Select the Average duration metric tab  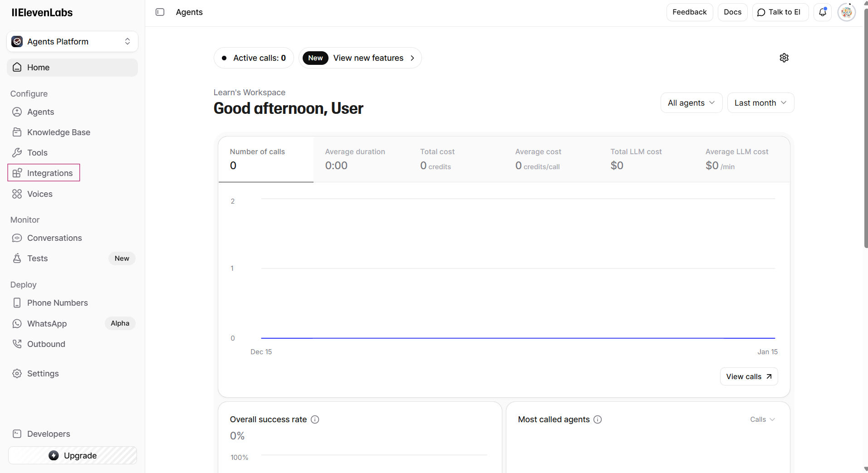point(355,159)
